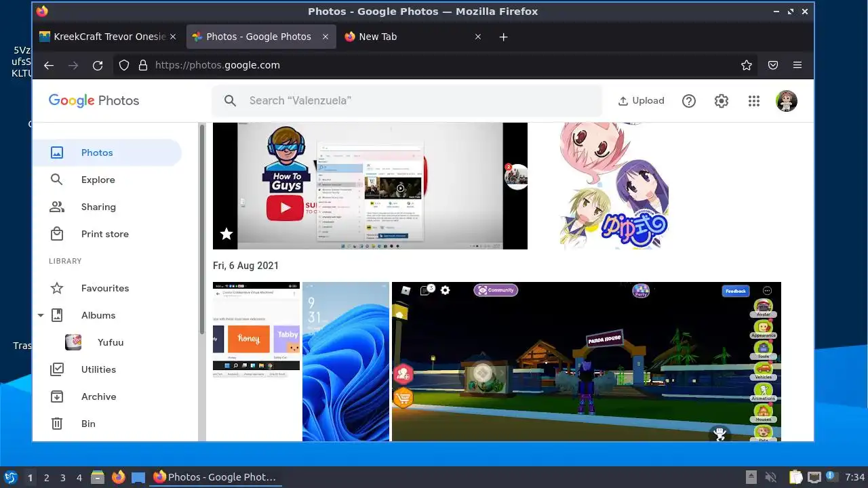Close the KreekCraft Trevor Onesie tab
The width and height of the screenshot is (868, 488).
(173, 37)
